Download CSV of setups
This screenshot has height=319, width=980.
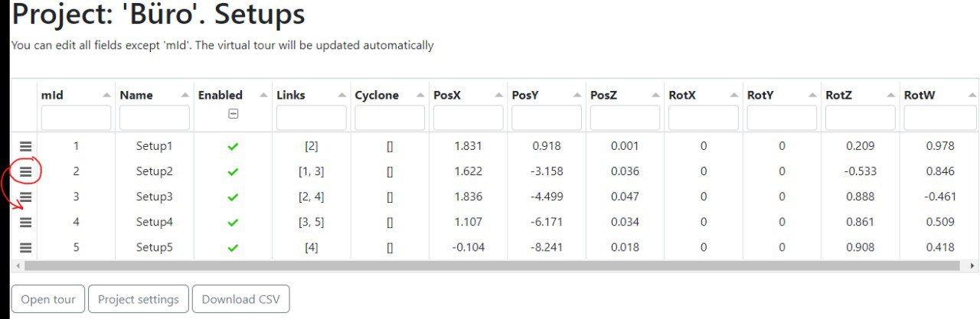pos(241,299)
